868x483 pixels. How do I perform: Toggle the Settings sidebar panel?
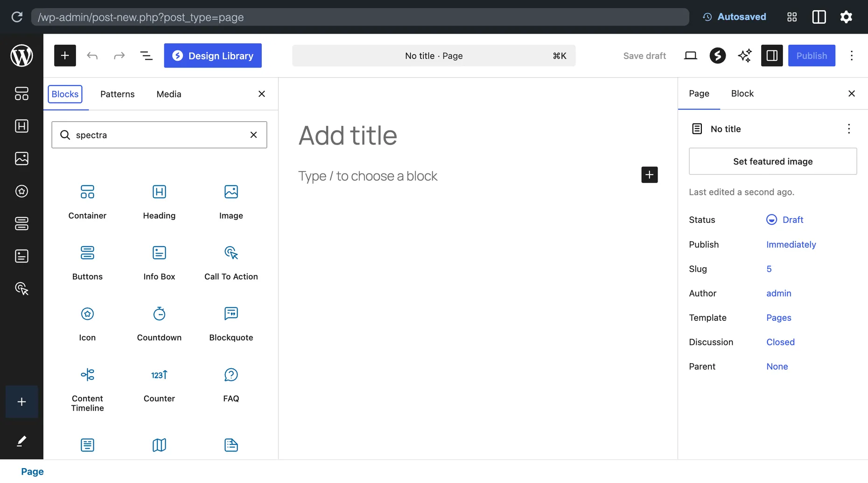[x=772, y=55]
